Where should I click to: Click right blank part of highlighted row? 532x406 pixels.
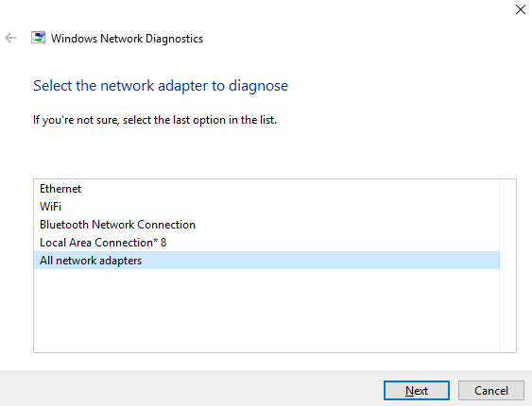point(320,261)
